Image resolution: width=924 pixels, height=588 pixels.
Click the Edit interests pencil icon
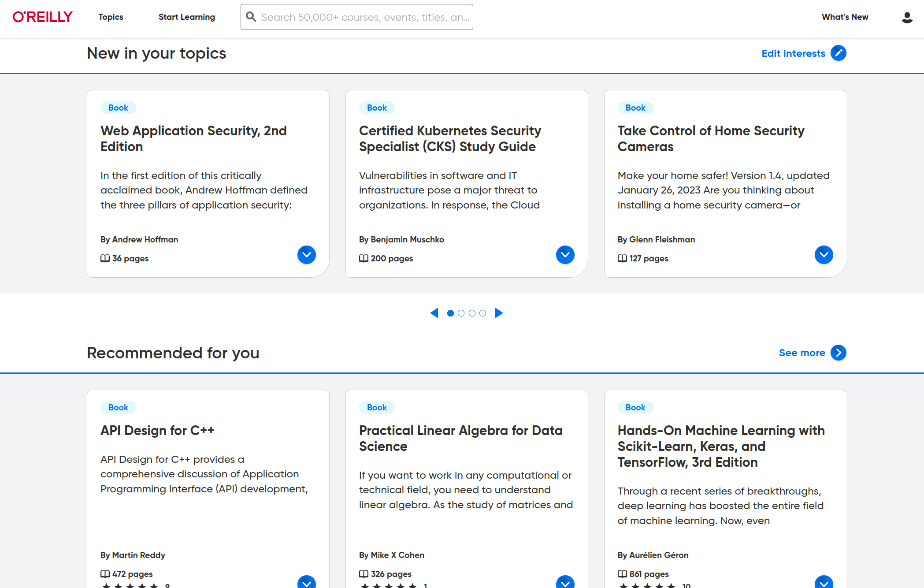(x=838, y=53)
